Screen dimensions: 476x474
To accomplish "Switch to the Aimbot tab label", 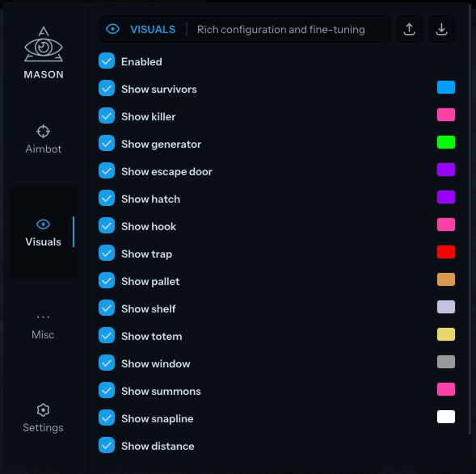I will point(44,149).
